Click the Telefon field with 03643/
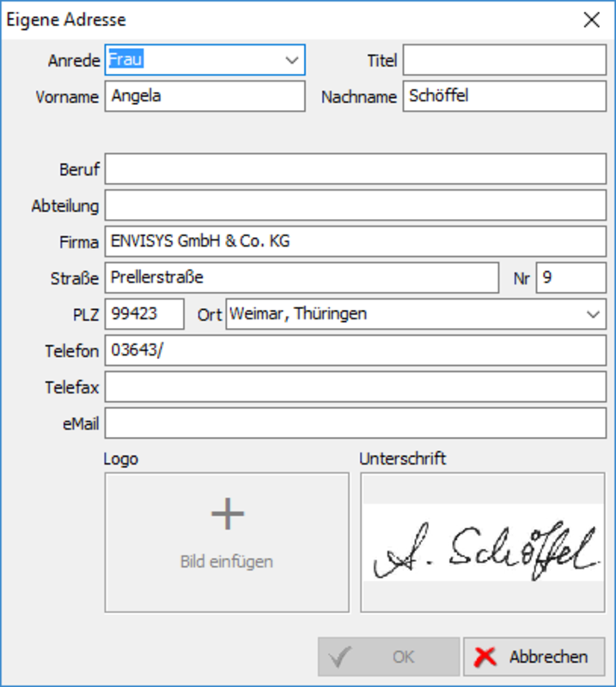The width and height of the screenshot is (616, 687). [355, 350]
